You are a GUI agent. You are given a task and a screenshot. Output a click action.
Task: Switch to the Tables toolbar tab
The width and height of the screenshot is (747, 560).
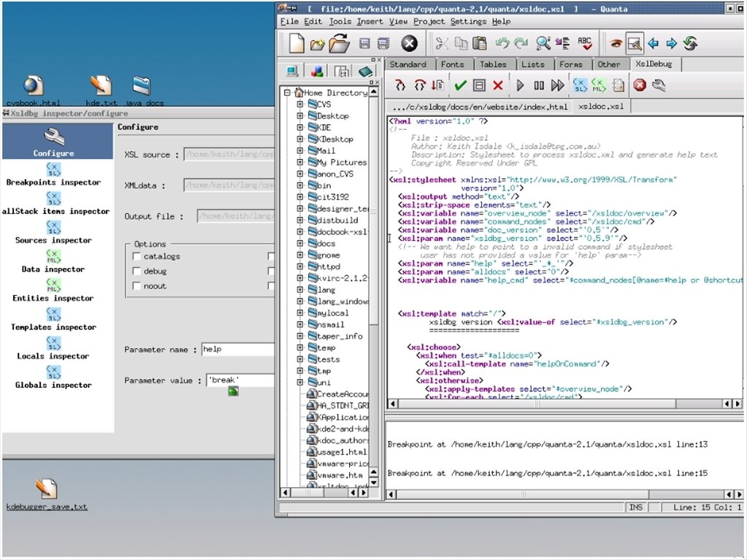pyautogui.click(x=493, y=64)
